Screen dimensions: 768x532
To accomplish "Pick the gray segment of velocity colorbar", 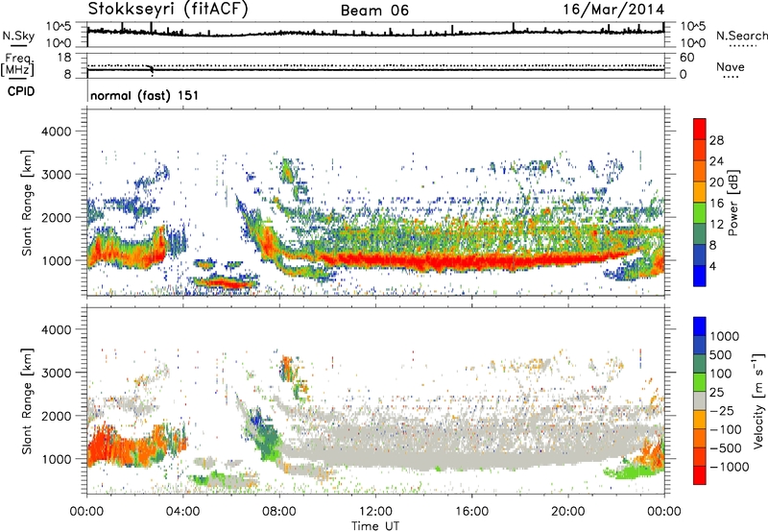I will click(700, 401).
